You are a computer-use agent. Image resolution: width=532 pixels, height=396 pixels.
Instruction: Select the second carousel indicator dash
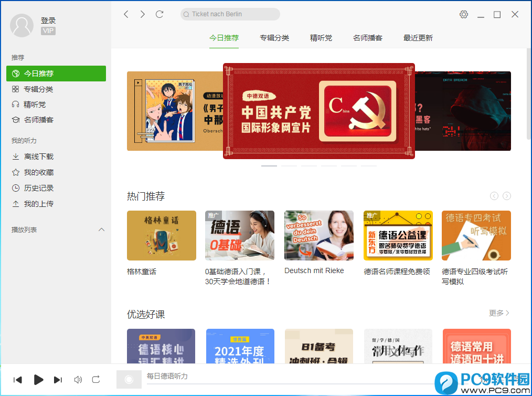coord(289,166)
